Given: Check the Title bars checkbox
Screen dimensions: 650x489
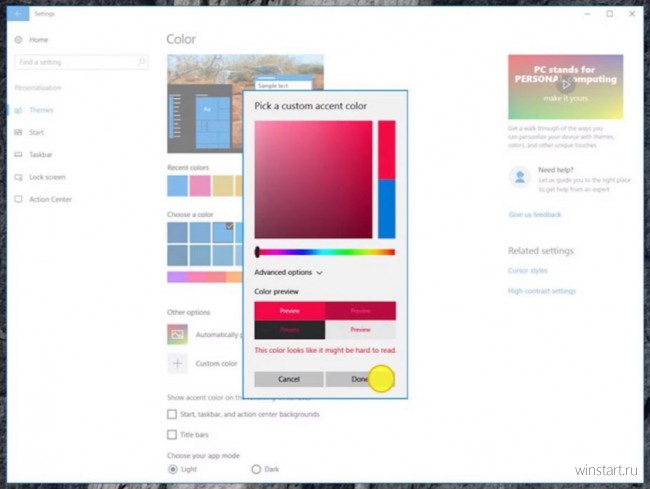Looking at the screenshot, I should 172,435.
